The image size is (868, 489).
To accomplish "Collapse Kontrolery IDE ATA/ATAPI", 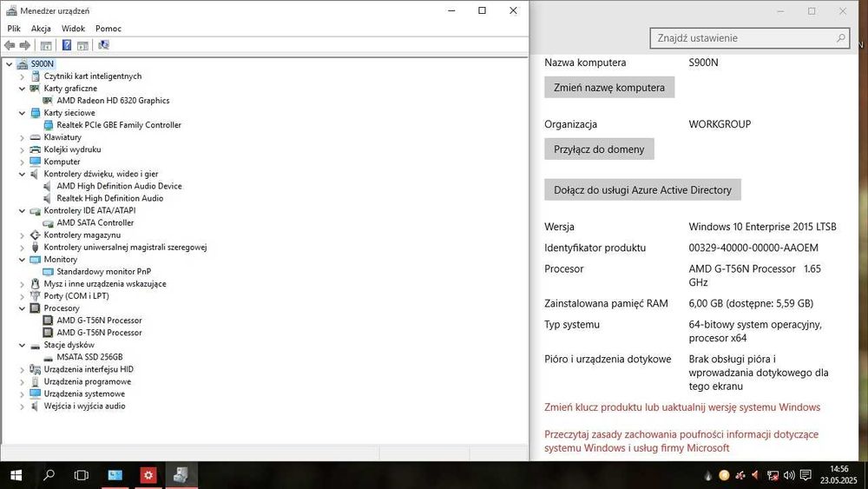I will (23, 210).
